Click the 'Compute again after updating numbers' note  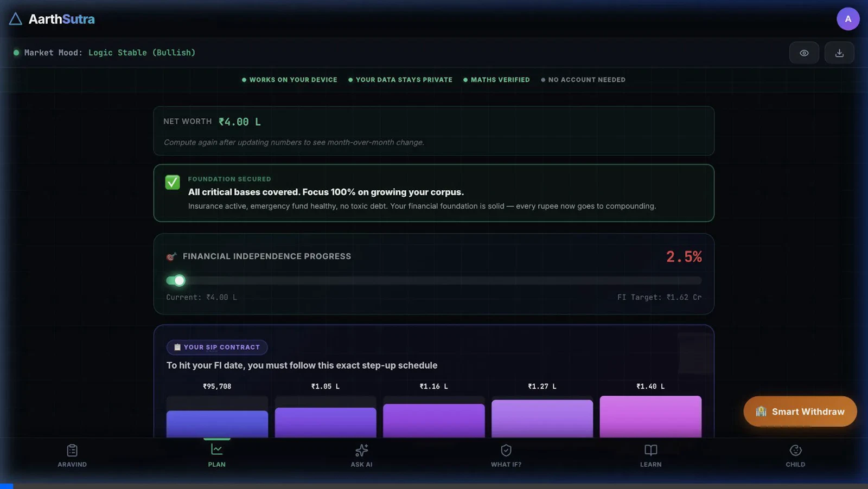293,142
